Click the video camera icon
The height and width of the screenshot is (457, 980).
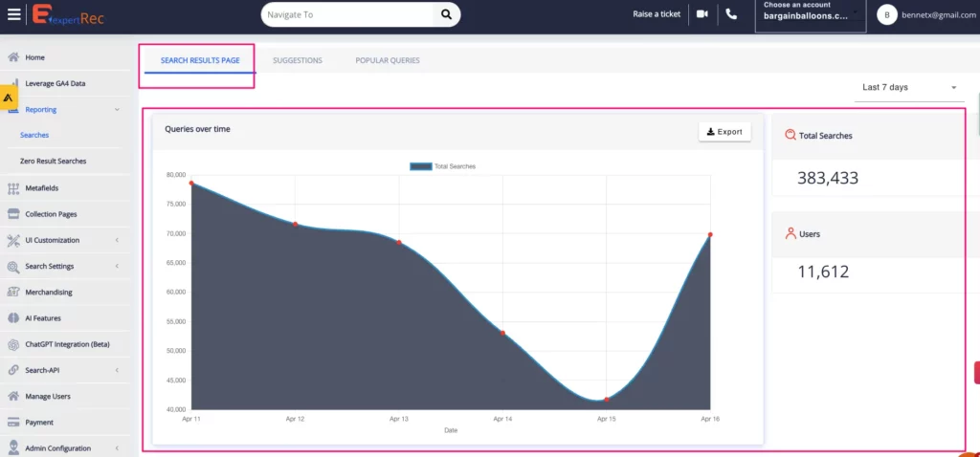pyautogui.click(x=702, y=14)
